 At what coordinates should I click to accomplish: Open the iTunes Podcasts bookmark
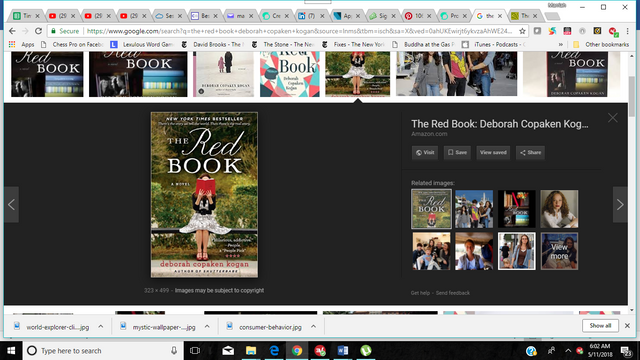coord(494,44)
